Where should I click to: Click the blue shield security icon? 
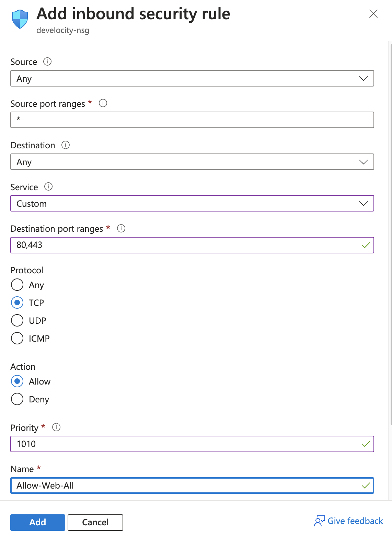[x=20, y=19]
